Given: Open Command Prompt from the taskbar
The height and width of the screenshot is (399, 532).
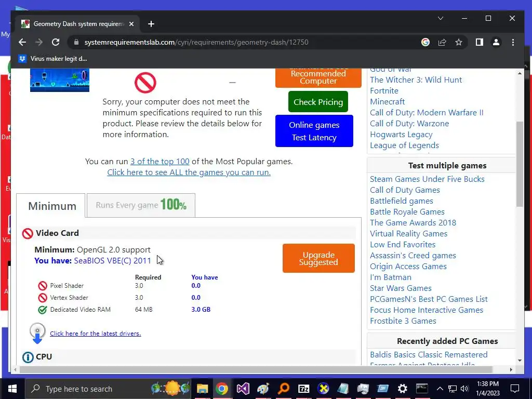Looking at the screenshot, I should 422,389.
